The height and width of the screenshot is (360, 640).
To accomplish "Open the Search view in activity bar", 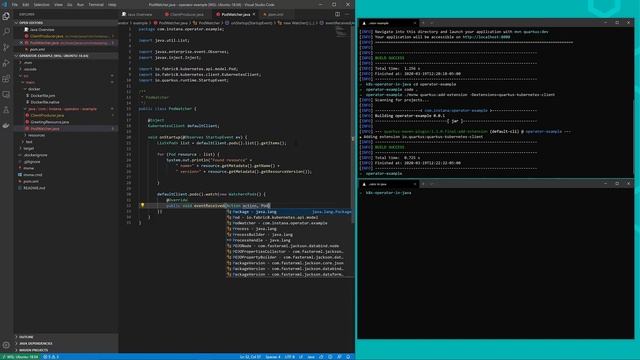I will [6, 32].
